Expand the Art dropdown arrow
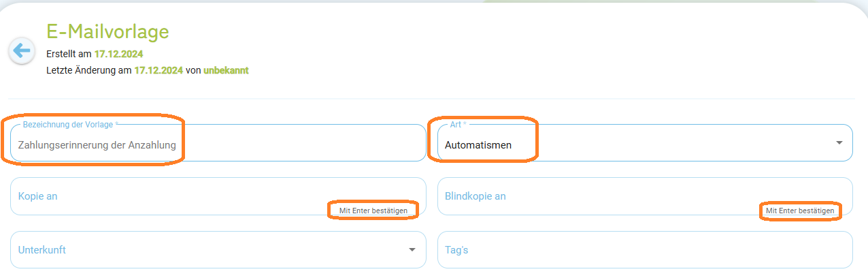The width and height of the screenshot is (868, 278). tap(839, 143)
